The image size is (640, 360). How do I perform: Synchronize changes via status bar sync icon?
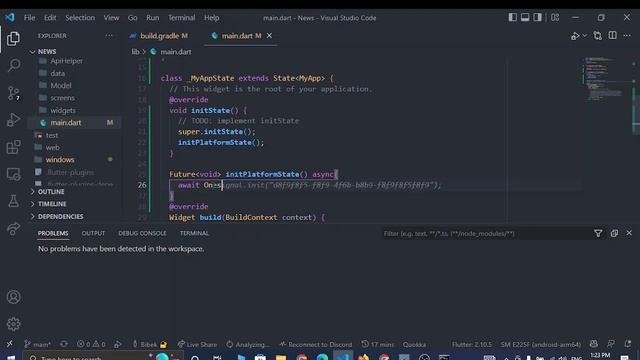(x=64, y=344)
